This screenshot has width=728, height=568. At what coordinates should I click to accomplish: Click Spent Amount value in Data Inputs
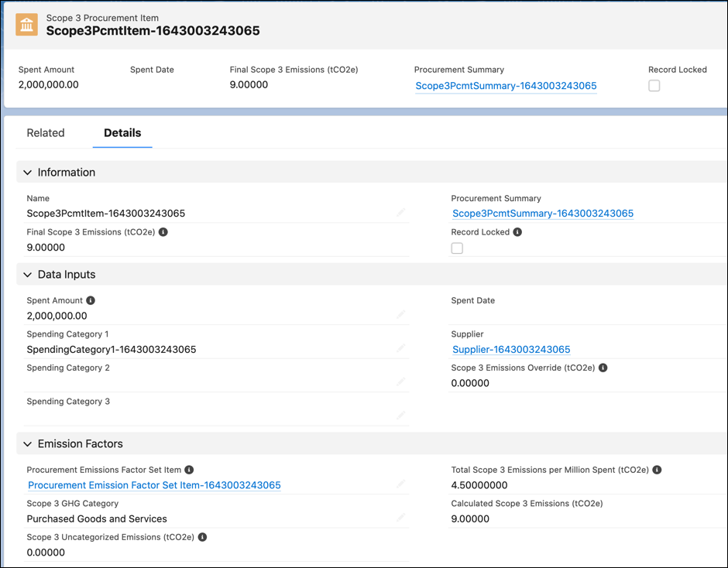click(57, 316)
